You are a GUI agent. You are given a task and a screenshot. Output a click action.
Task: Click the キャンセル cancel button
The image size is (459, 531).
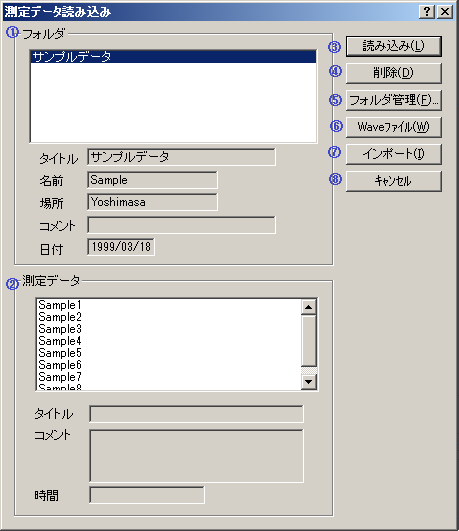394,181
